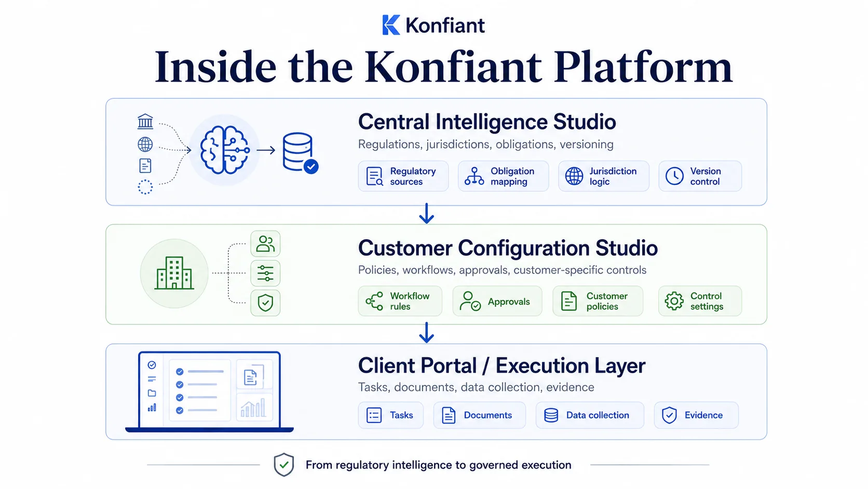Image resolution: width=868 pixels, height=489 pixels.
Task: Open the Data collection chip
Action: point(590,415)
